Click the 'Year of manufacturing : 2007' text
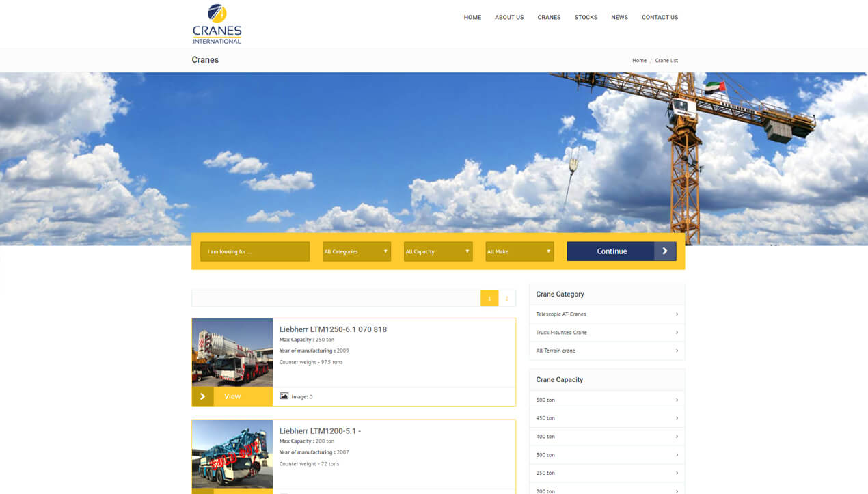This screenshot has height=494, width=868. click(x=314, y=452)
